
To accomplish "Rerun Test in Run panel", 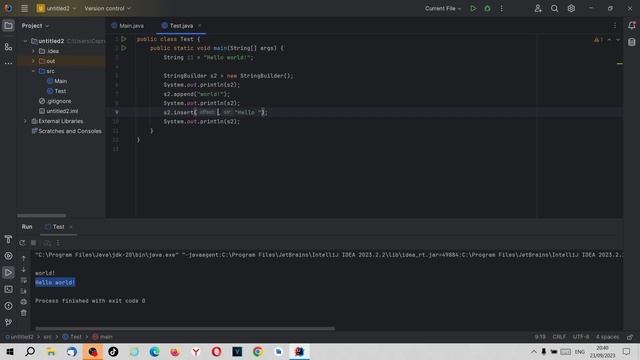I will (x=22, y=243).
